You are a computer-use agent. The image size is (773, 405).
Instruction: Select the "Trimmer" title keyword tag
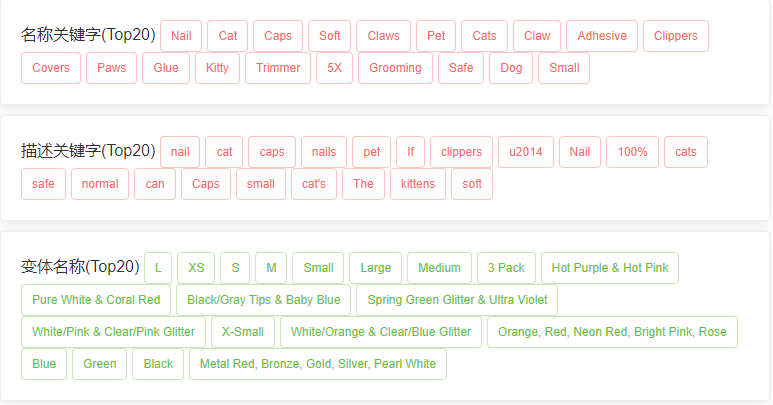tap(278, 68)
